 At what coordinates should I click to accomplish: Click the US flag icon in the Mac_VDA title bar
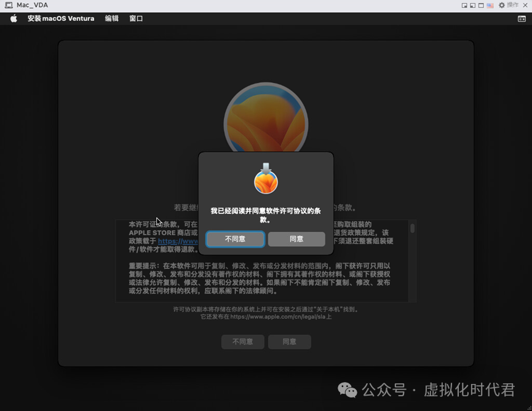[490, 6]
